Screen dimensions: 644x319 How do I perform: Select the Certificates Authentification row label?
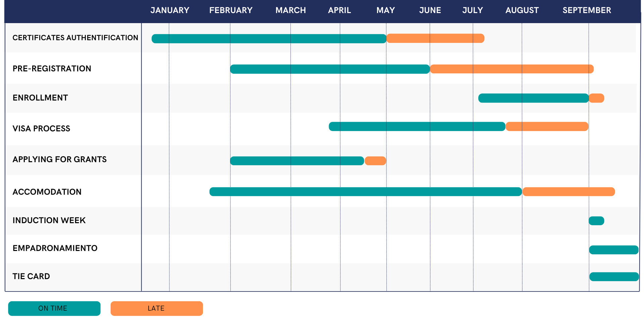pos(75,38)
